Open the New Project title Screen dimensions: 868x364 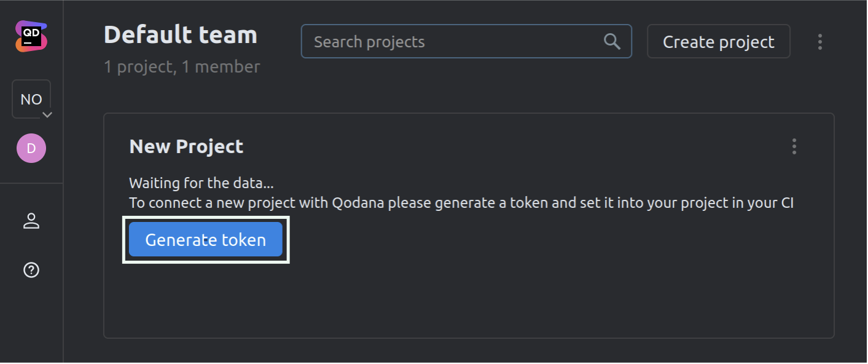tap(186, 146)
